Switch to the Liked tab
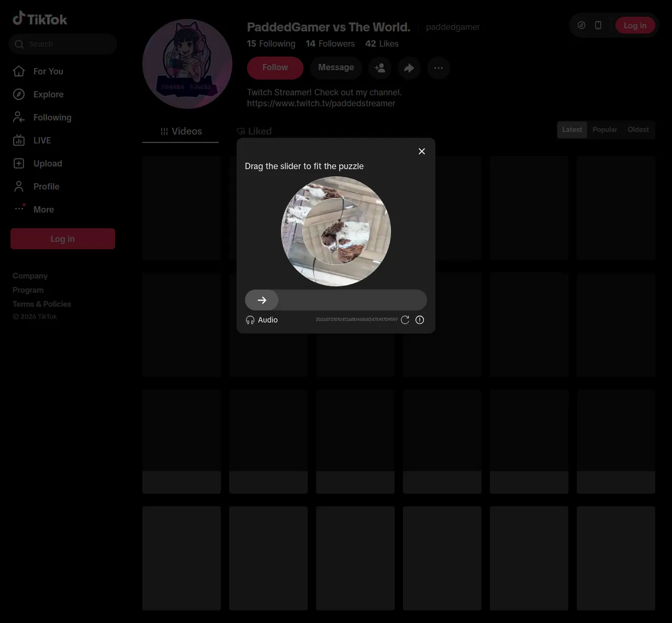The height and width of the screenshot is (623, 672). [x=254, y=131]
